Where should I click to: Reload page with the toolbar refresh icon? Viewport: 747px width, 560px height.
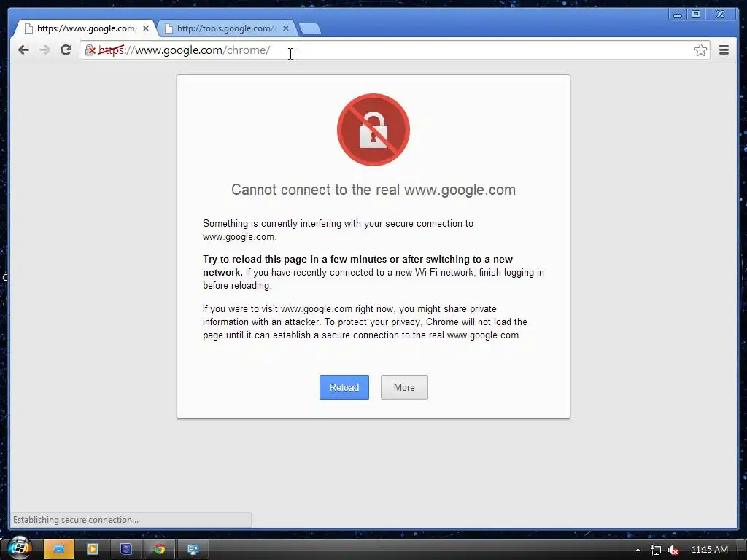pyautogui.click(x=66, y=50)
